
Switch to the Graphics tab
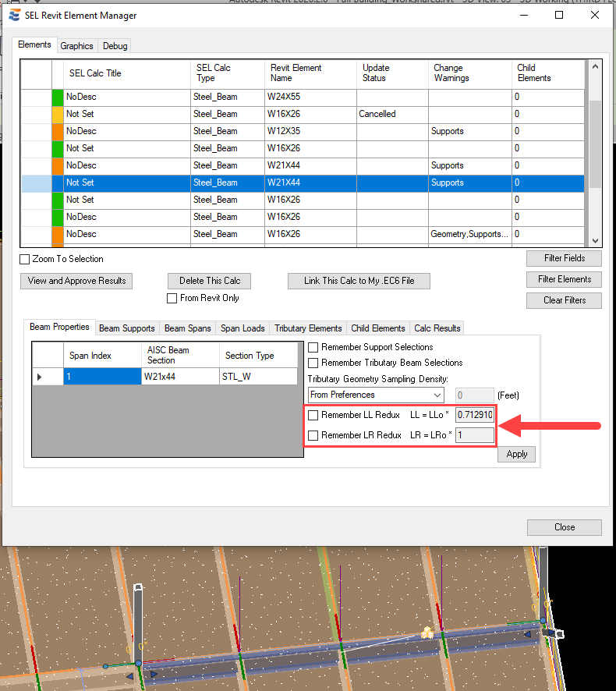click(76, 46)
